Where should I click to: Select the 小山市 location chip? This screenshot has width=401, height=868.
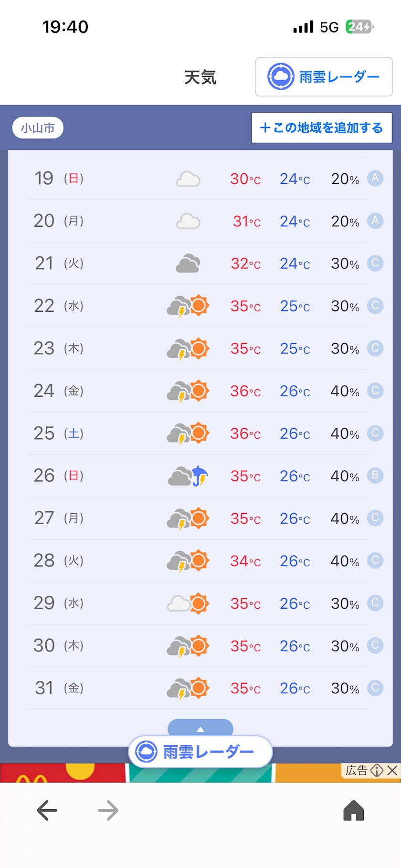coord(38,128)
